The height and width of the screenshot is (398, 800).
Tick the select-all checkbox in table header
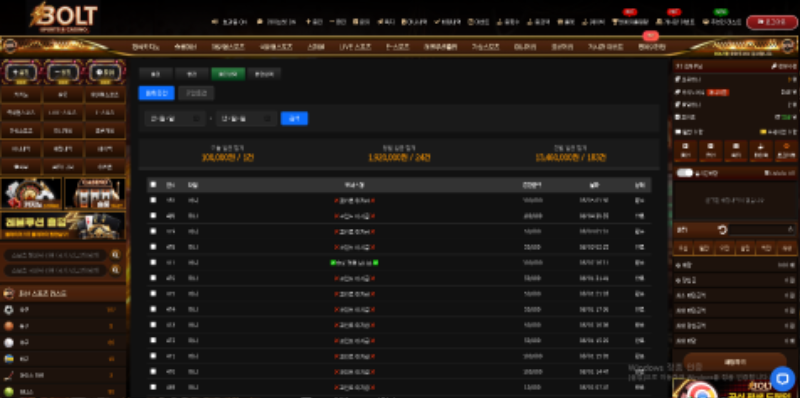click(x=153, y=185)
